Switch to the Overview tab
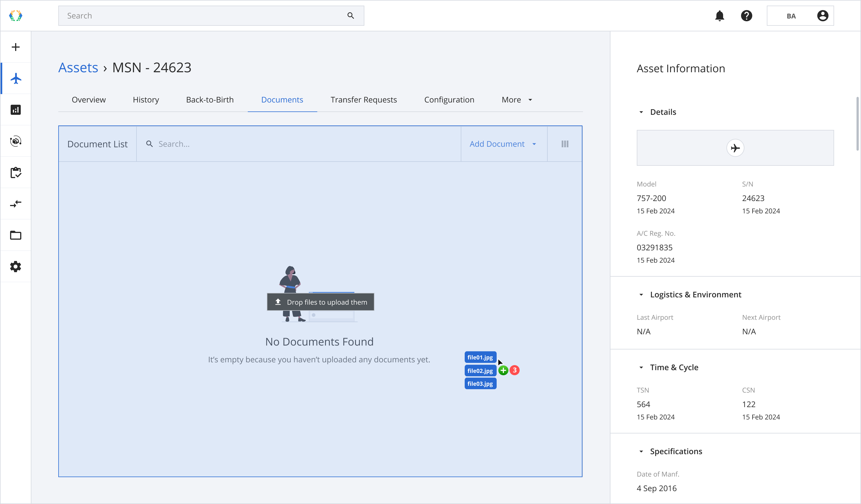This screenshot has width=861, height=504. tap(89, 100)
